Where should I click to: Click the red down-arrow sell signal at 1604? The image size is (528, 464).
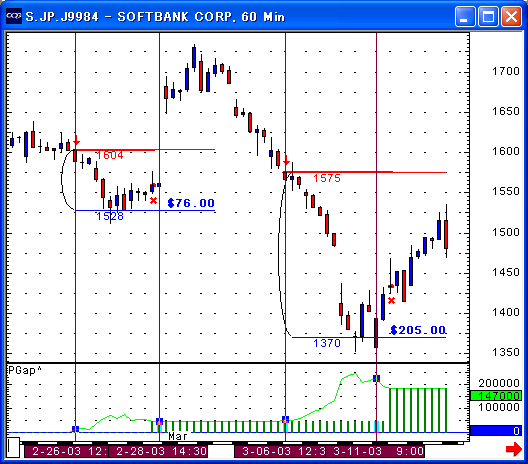[x=76, y=140]
